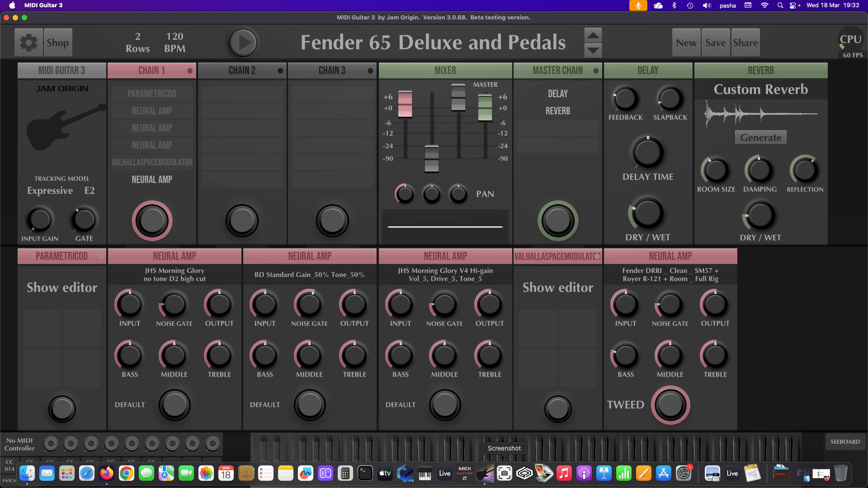Open the Expressive tracking model selector

(50, 191)
